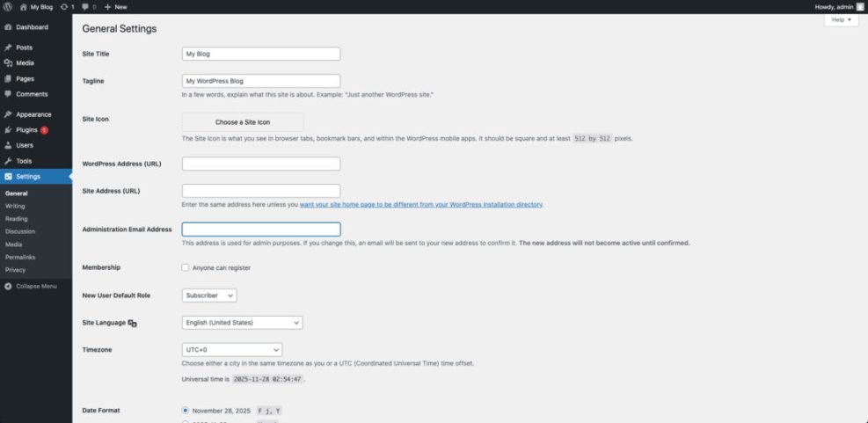This screenshot has width=868, height=423.
Task: Focus the Administration Email Address field
Action: click(261, 230)
